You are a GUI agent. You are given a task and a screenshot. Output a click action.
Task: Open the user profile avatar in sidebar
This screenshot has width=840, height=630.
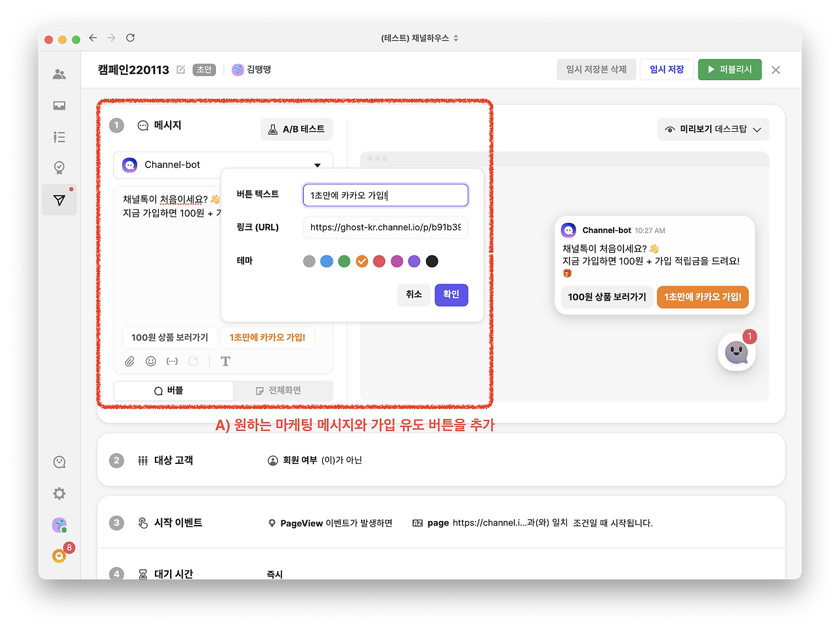pos(59,525)
